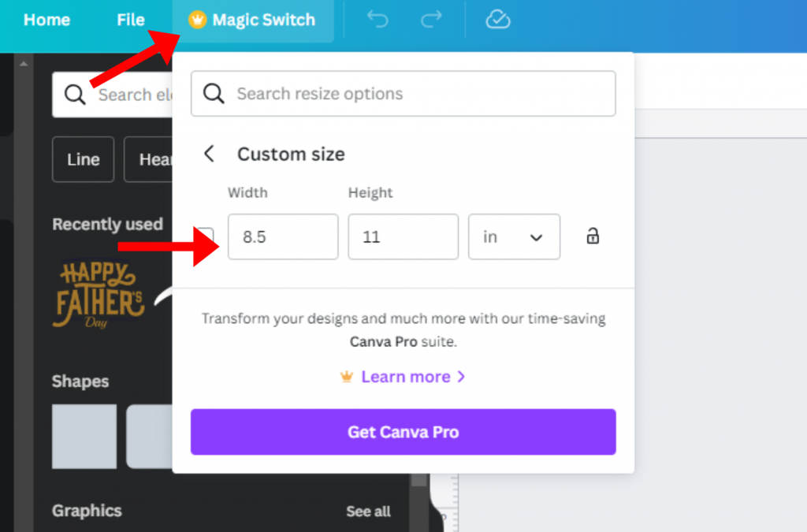Click the crown icon beside Learn more
This screenshot has width=807, height=532.
coord(347,377)
